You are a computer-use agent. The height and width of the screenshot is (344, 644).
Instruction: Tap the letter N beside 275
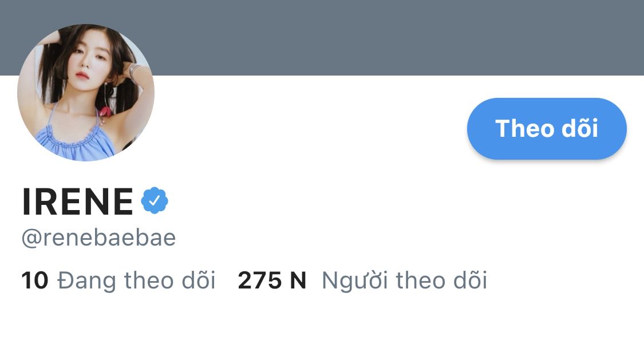298,280
